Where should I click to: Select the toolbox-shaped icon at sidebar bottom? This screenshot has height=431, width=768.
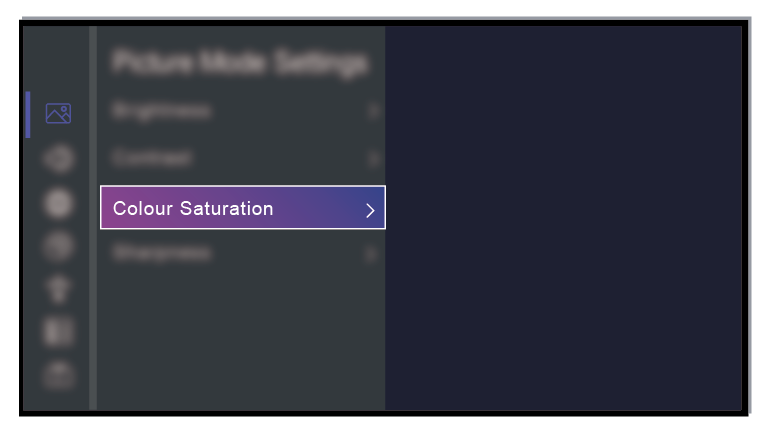(x=58, y=376)
